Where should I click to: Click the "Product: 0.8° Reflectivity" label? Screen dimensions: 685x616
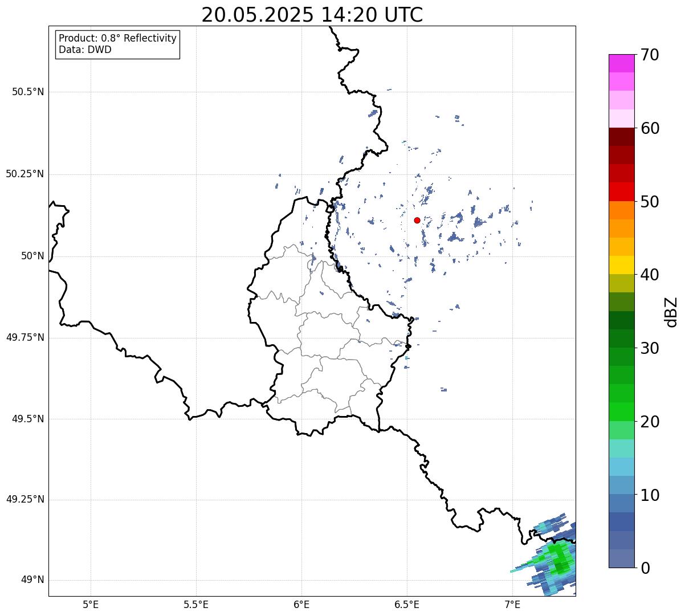(x=118, y=38)
